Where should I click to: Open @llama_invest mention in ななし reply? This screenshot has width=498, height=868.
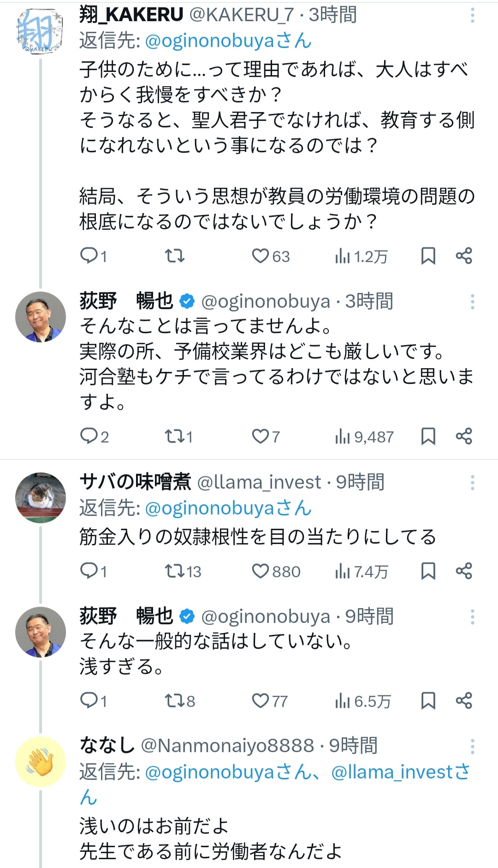[x=392, y=772]
